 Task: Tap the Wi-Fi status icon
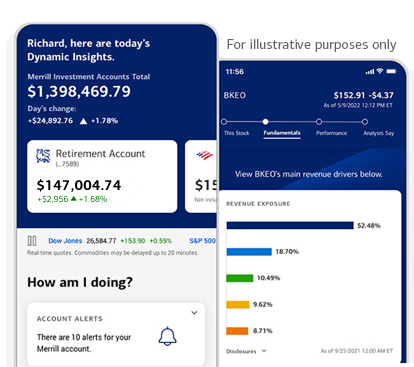click(x=380, y=71)
